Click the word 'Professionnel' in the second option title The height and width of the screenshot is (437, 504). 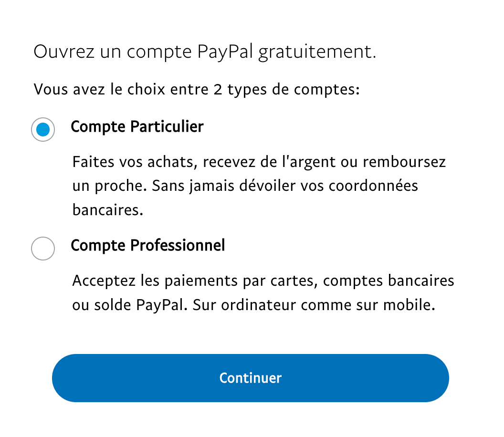click(178, 246)
